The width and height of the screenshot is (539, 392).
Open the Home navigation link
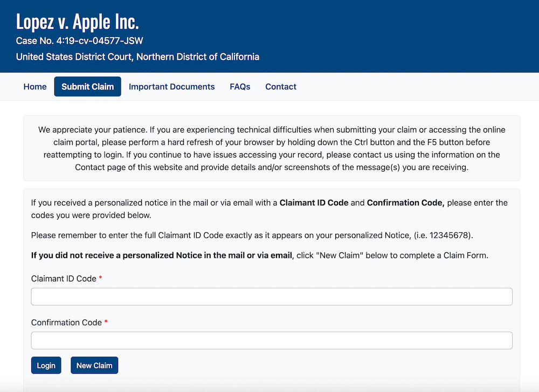(35, 87)
